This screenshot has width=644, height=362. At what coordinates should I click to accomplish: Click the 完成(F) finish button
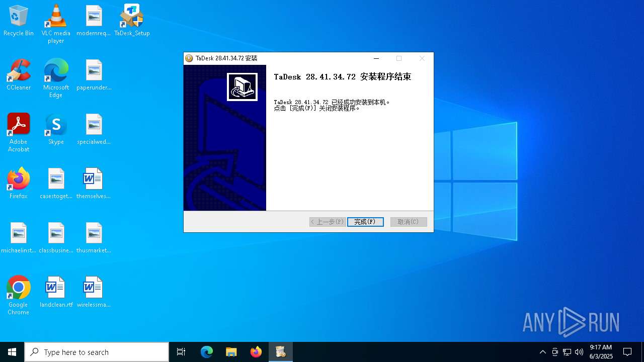[365, 222]
